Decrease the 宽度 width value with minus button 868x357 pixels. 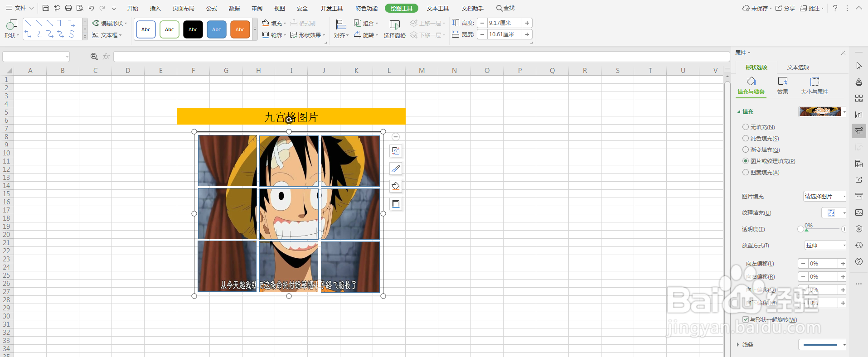click(482, 34)
